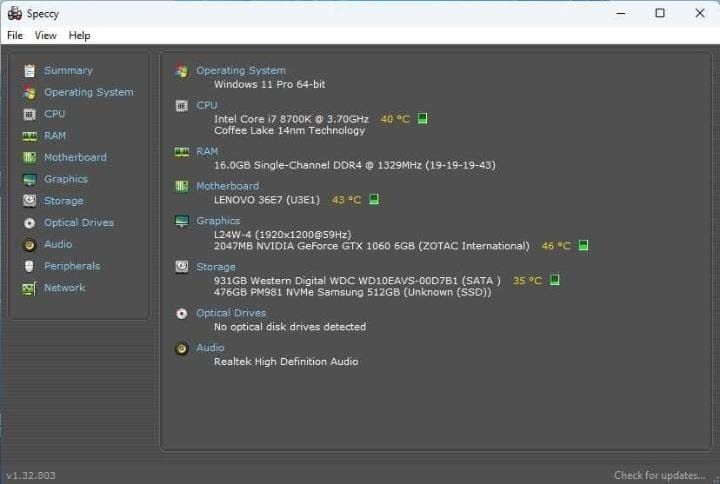Screen dimensions: 720x484
Task: Select Optical Drives in the sidebar
Action: coord(79,223)
